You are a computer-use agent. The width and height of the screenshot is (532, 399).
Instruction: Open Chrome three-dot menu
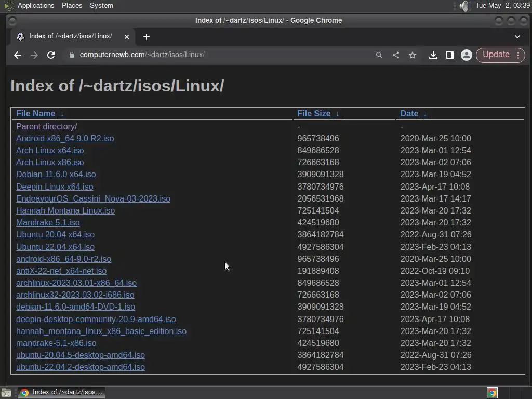click(518, 55)
